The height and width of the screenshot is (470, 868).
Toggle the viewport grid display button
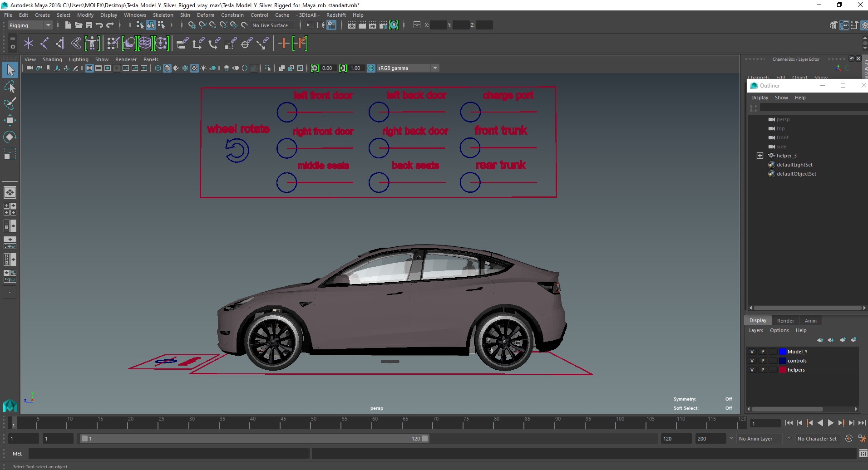[x=89, y=68]
